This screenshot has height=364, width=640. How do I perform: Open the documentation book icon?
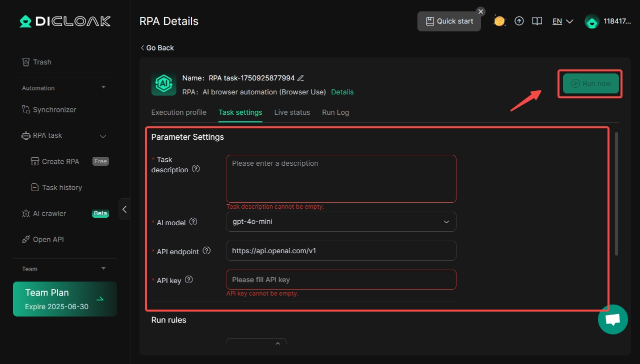pos(537,21)
